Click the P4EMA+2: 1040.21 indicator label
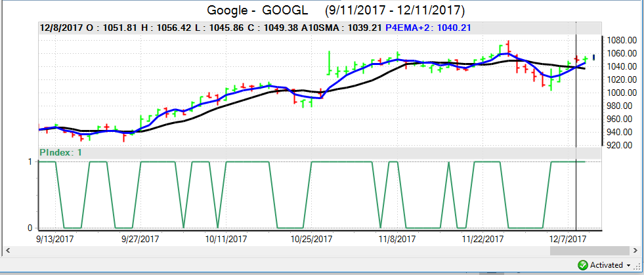The image size is (644, 275). coord(428,28)
